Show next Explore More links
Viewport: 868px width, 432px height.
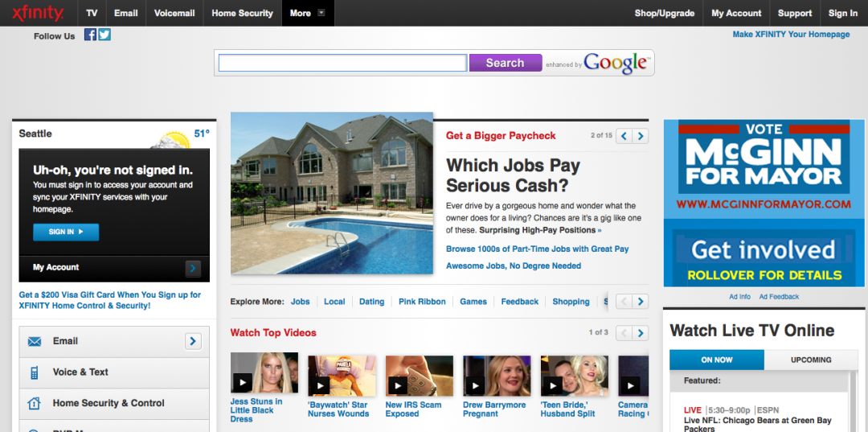[x=641, y=302]
